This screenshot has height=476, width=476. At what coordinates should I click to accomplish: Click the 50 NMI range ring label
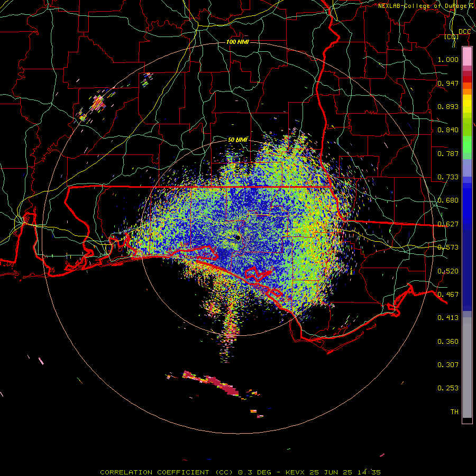(x=237, y=140)
